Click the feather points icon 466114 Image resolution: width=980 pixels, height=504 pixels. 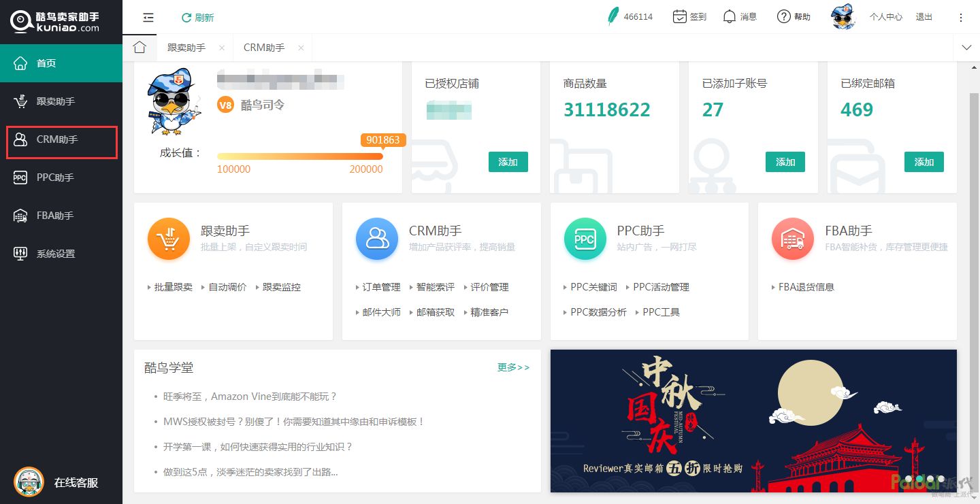pos(613,16)
